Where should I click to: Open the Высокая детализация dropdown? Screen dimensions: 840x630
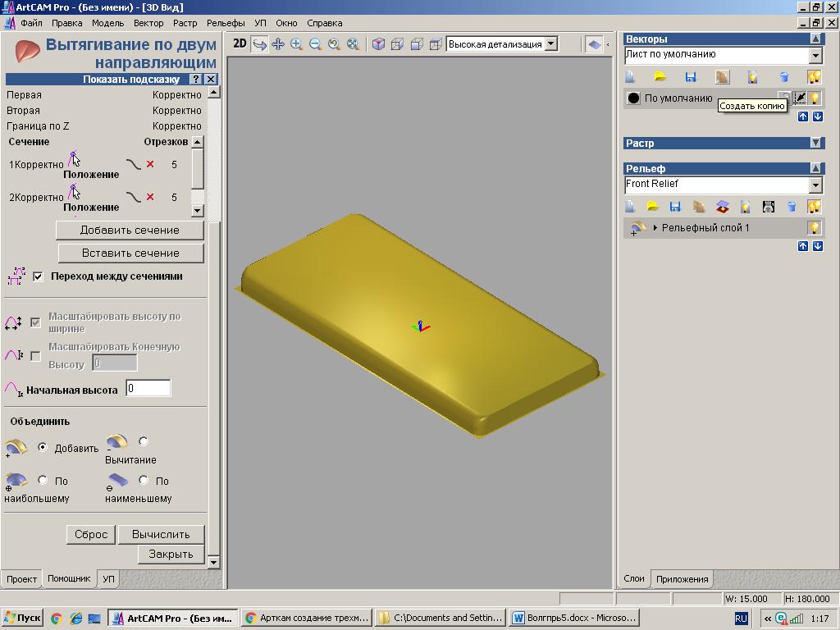[551, 44]
